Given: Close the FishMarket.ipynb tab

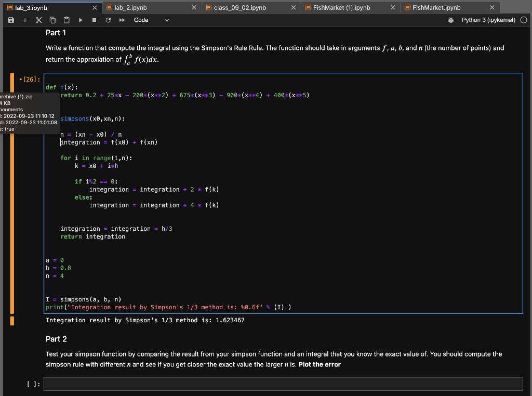Looking at the screenshot, I should point(492,8).
